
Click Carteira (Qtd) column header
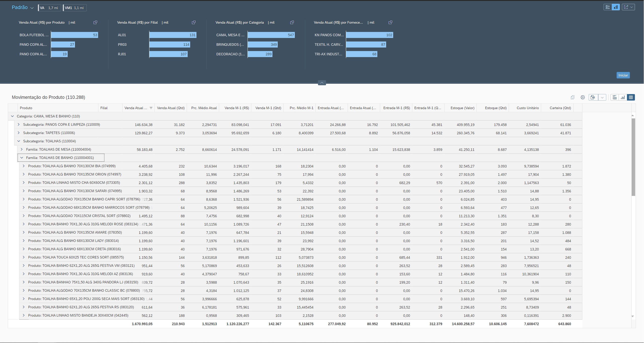557,108
